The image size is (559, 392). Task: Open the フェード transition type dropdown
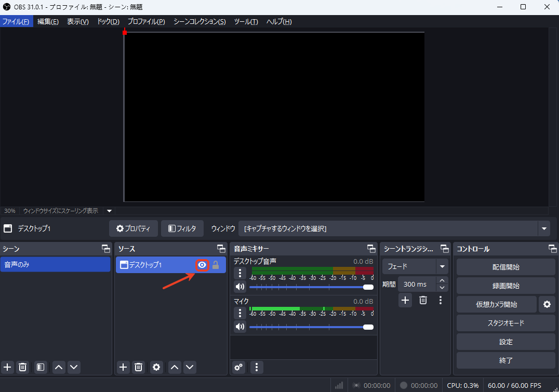(442, 266)
